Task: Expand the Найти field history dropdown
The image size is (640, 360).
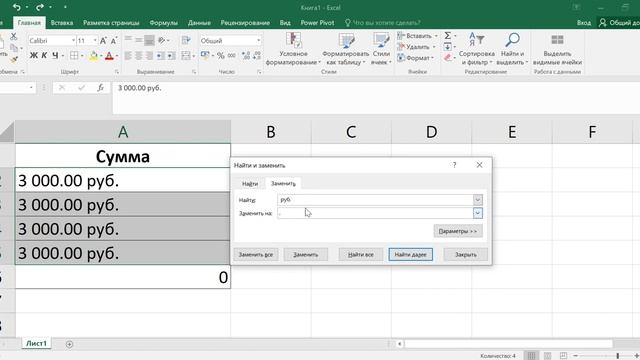Action: tap(478, 200)
